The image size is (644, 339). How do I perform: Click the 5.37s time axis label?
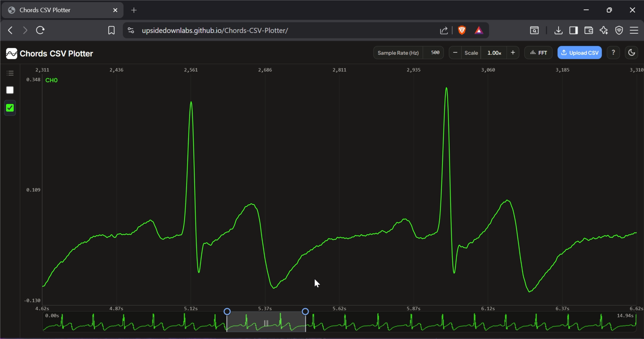tap(265, 308)
